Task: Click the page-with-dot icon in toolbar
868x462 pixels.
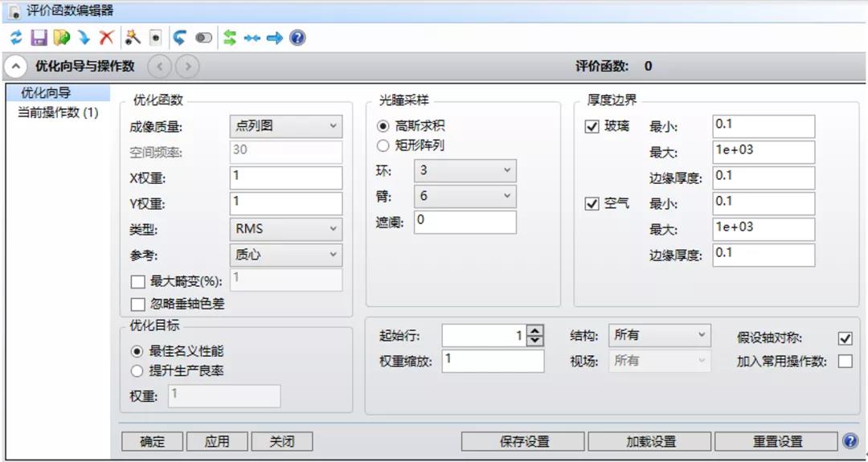Action: coord(156,38)
